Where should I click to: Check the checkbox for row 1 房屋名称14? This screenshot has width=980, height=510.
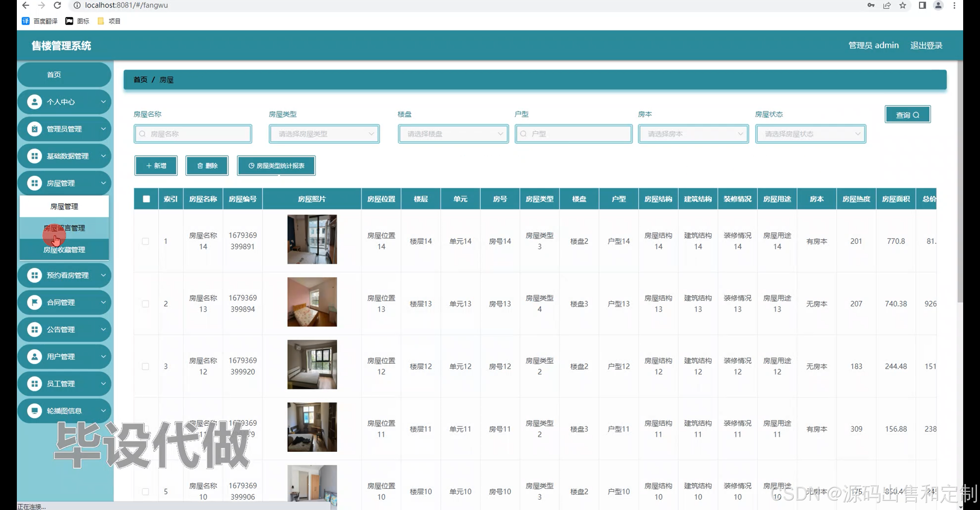145,241
